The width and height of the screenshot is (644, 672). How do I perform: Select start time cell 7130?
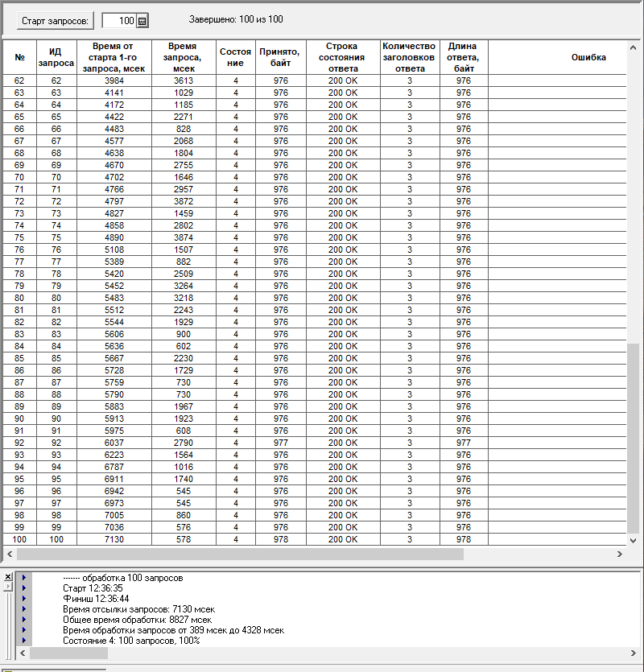[x=114, y=539]
